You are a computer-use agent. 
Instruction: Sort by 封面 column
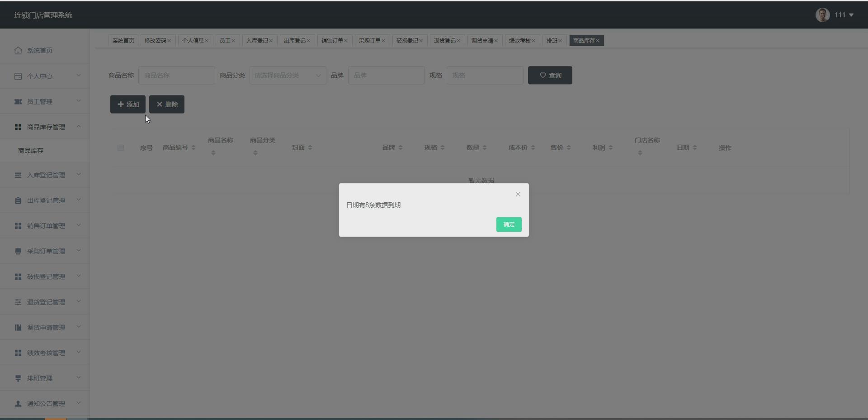coord(310,148)
